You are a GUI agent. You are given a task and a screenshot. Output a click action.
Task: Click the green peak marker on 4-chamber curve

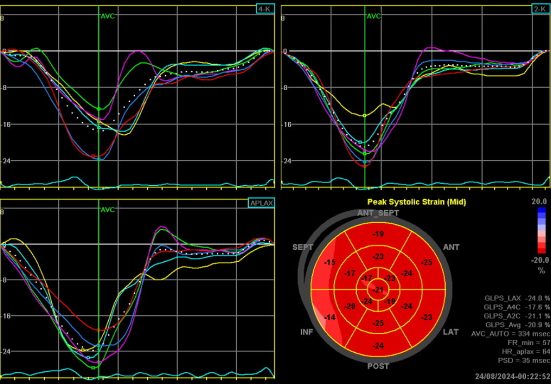click(99, 109)
